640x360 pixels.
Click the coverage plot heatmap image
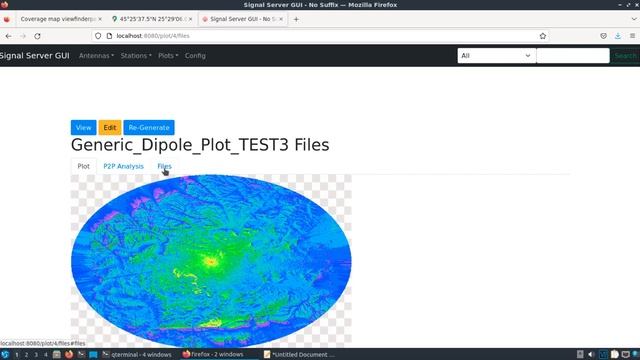(x=211, y=261)
